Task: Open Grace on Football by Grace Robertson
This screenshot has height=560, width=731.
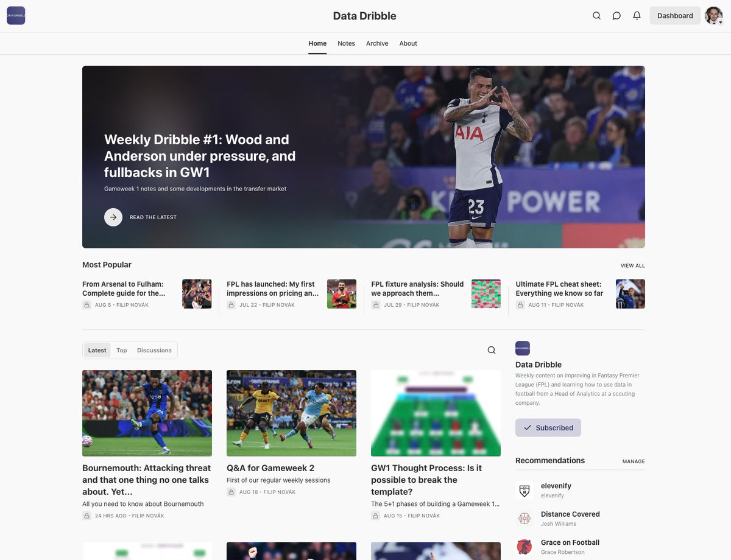Action: click(570, 542)
